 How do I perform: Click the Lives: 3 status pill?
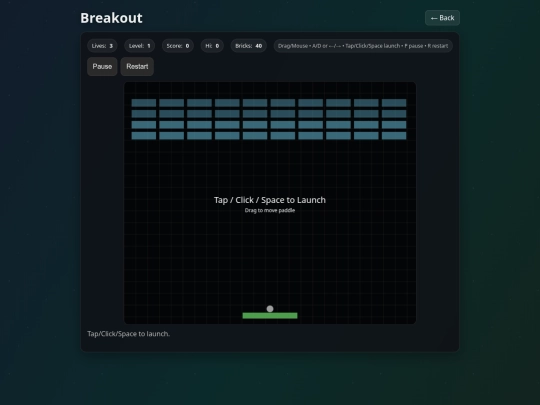(x=102, y=46)
